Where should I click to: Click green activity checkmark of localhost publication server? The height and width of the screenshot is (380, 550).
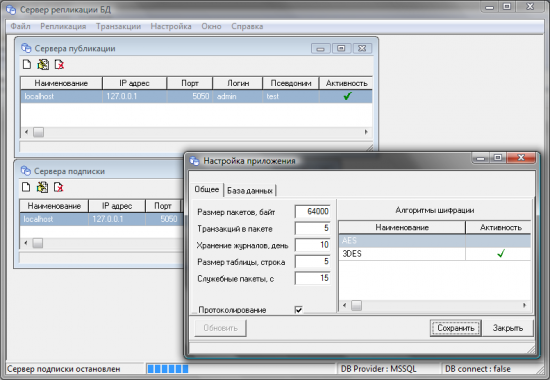point(347,96)
